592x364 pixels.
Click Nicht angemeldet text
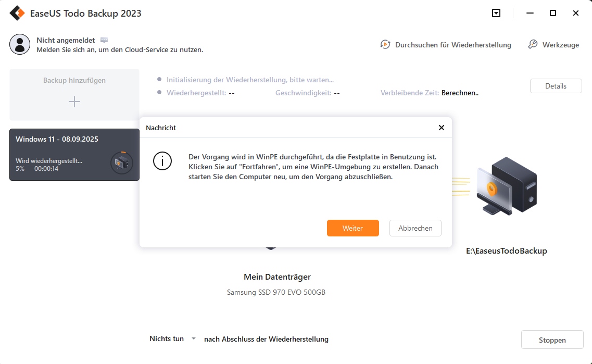click(x=66, y=40)
